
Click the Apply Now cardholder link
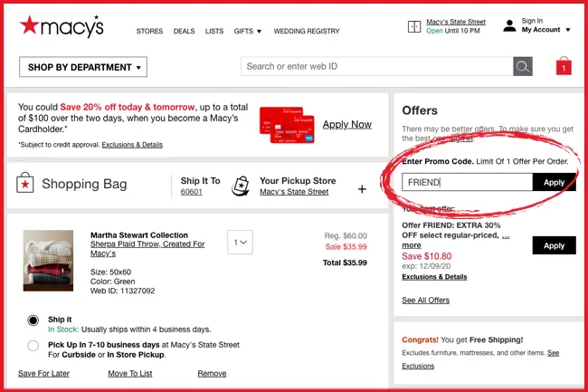tap(346, 125)
